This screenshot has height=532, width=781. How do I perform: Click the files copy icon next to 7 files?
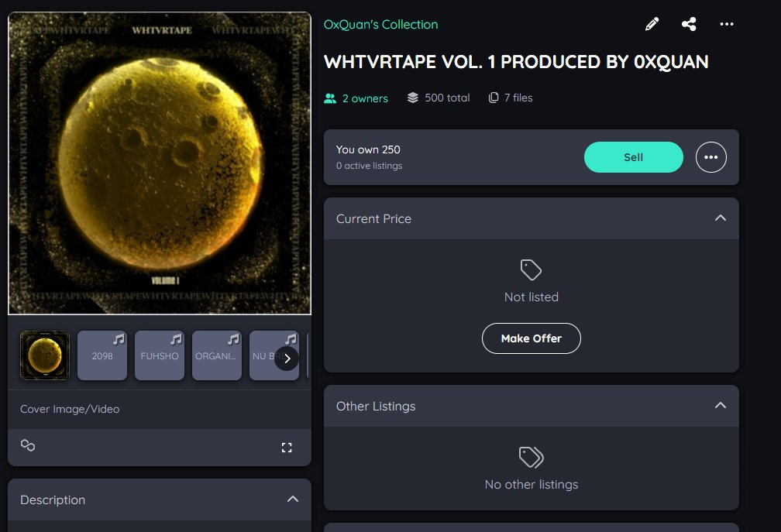pos(493,98)
